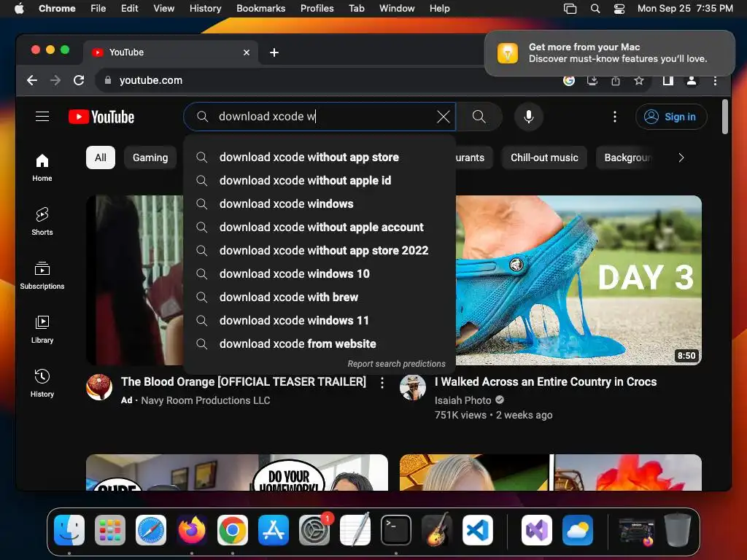Open Subscriptions in sidebar
This screenshot has height=560, width=747.
[x=42, y=275]
